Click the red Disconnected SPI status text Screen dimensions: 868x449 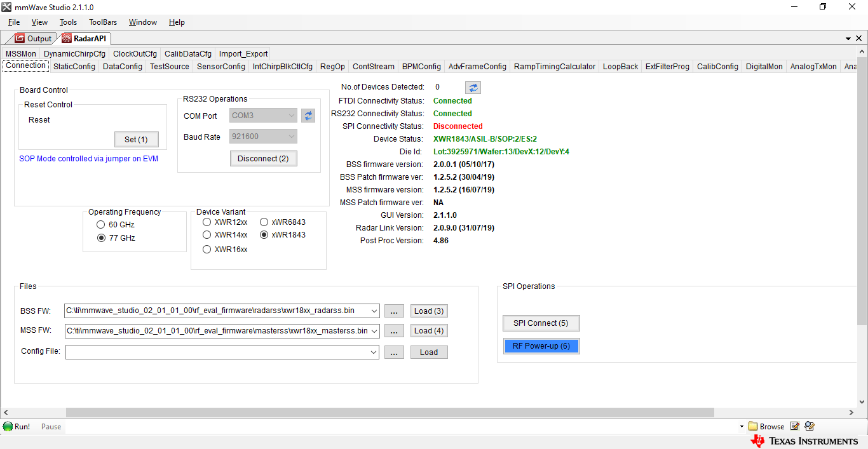[x=458, y=126]
